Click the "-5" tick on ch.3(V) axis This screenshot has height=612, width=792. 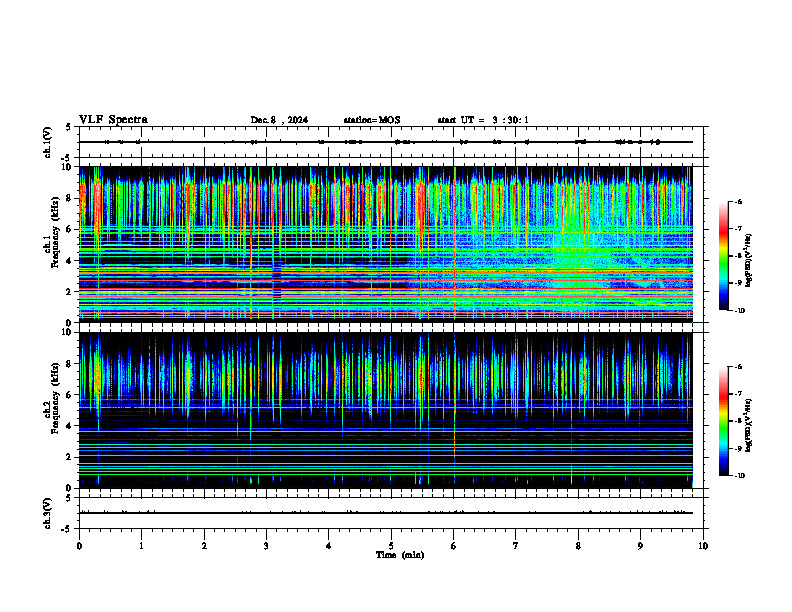click(67, 529)
